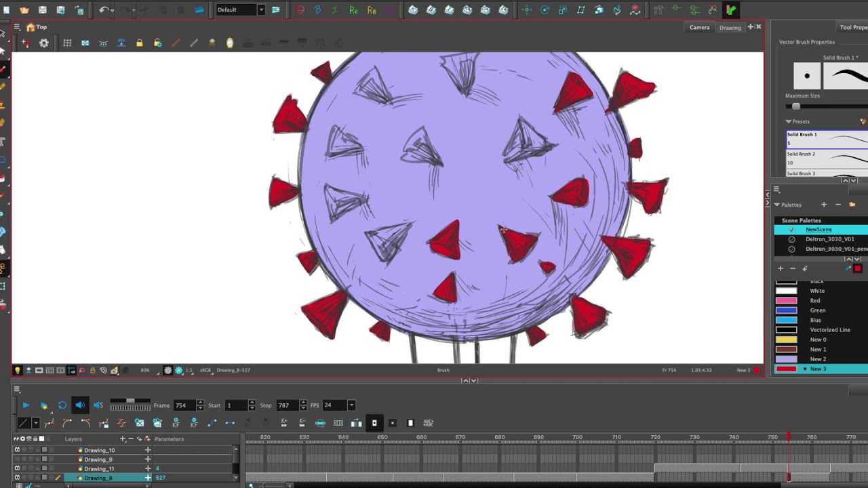
Task: Toggle sound scrubbing speaker S icon
Action: pos(98,405)
